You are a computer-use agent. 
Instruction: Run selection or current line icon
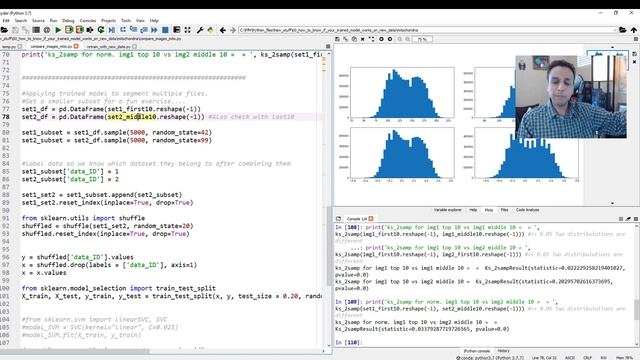[90, 30]
